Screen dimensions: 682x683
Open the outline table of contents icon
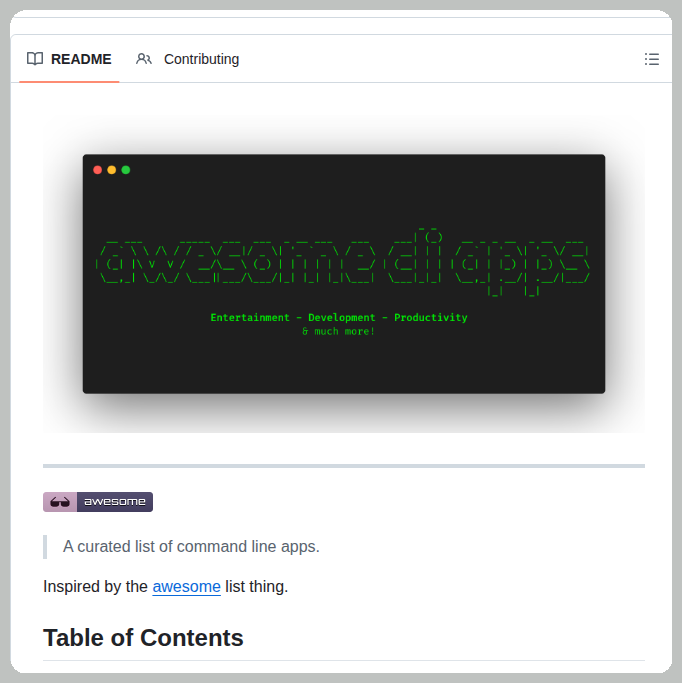(652, 59)
